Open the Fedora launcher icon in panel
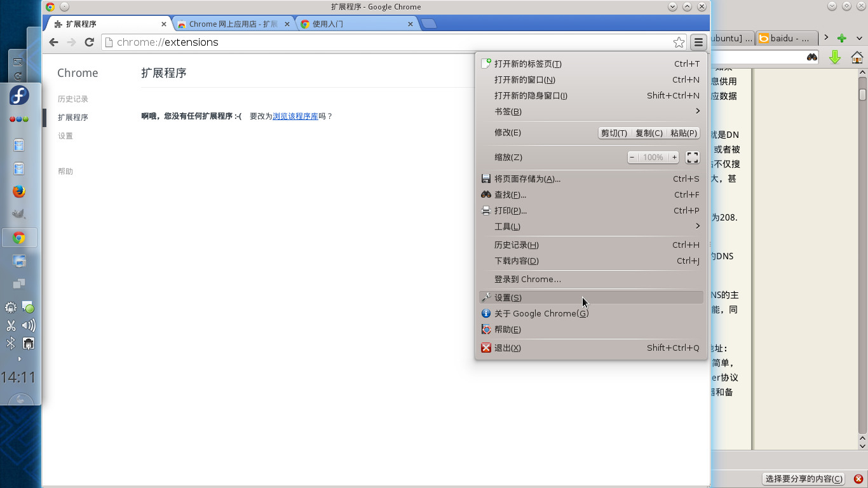The width and height of the screenshot is (868, 488). (x=19, y=96)
